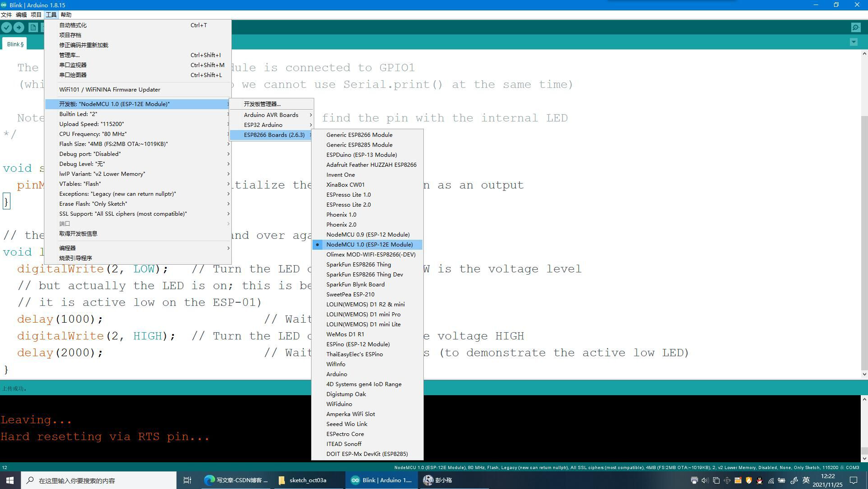Expand the Exceptions Legacy submenu
The width and height of the screenshot is (868, 489).
138,194
